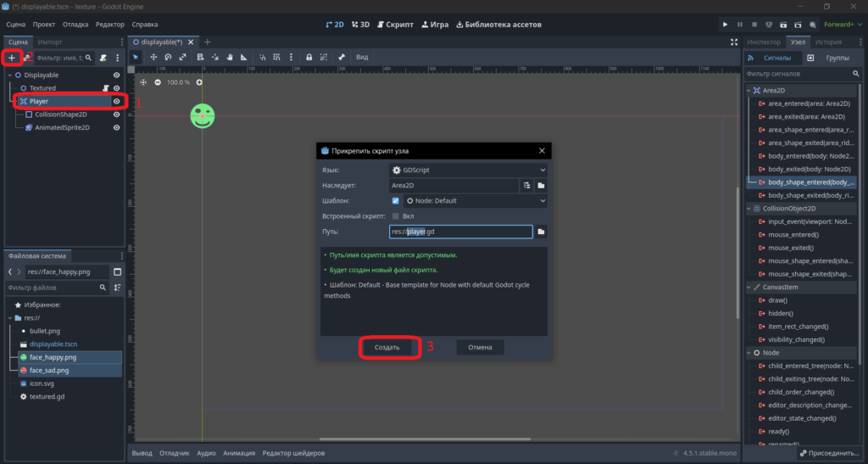Viewport: 868px width, 464px height.
Task: Toggle smart snap in the toolbar
Action: click(x=262, y=57)
